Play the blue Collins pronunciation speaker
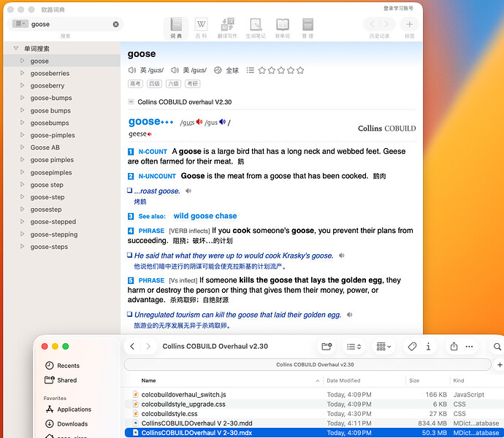Image resolution: width=504 pixels, height=438 pixels. [x=223, y=122]
